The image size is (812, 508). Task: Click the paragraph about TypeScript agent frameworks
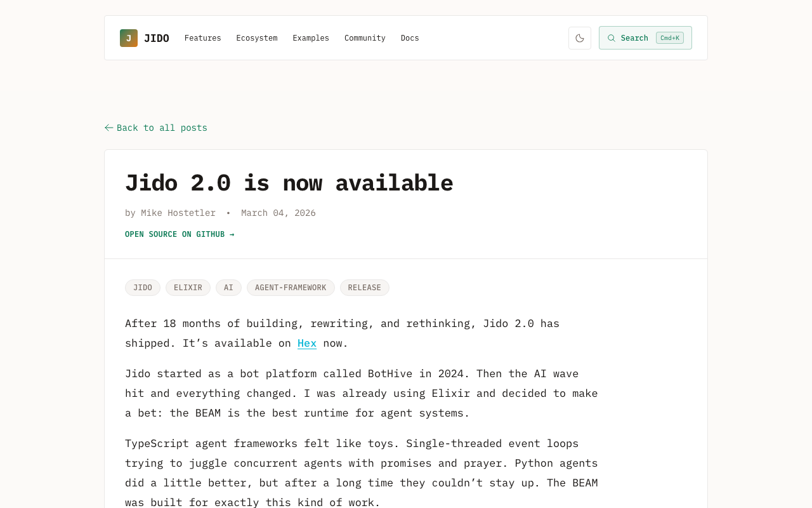tap(362, 472)
